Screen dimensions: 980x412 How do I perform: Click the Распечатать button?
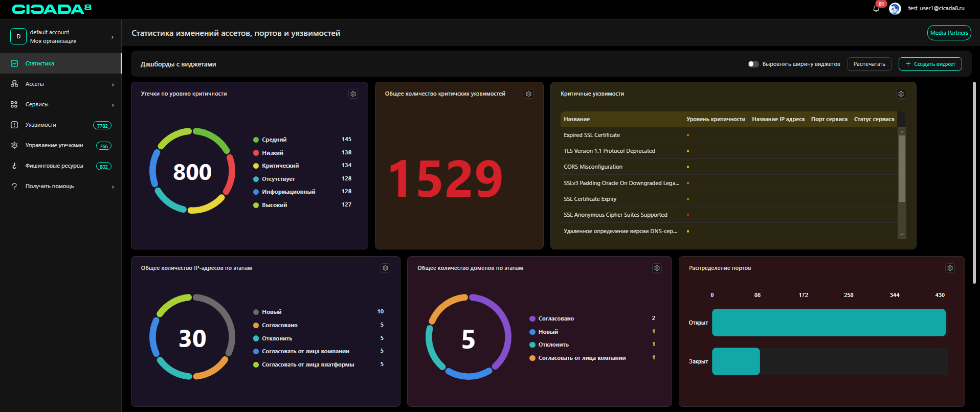coord(869,64)
